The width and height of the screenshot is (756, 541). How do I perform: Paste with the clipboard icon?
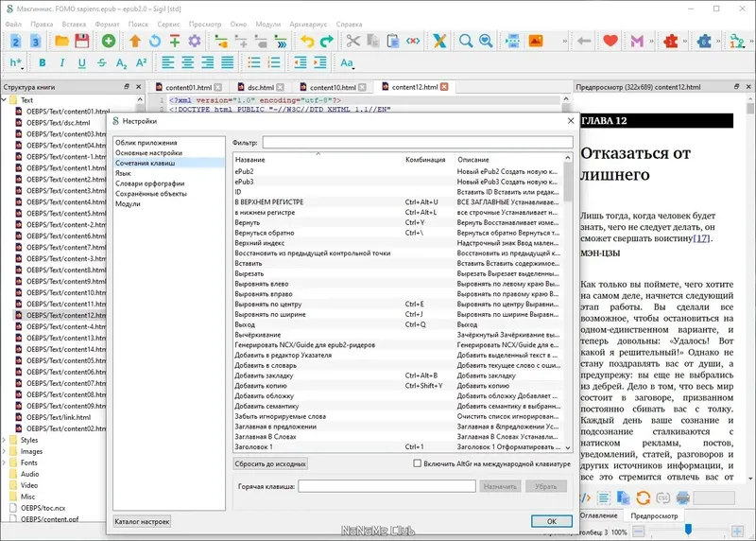coord(393,42)
